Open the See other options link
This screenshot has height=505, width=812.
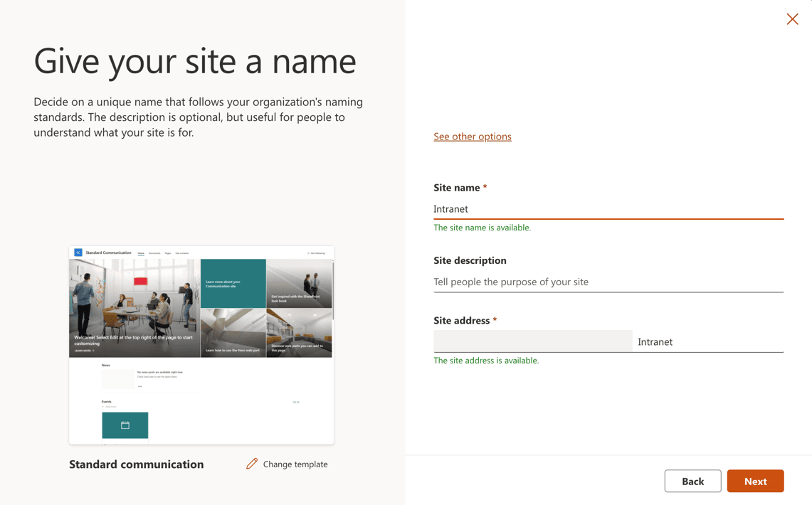(472, 137)
